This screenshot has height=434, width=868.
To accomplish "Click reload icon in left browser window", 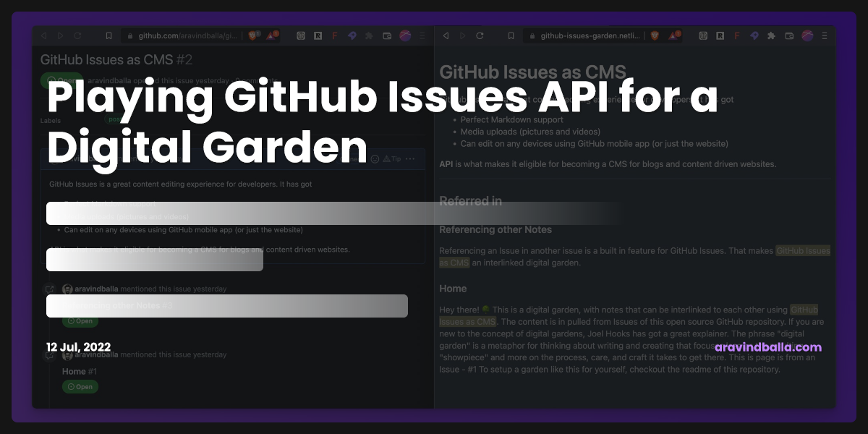I will tap(77, 35).
